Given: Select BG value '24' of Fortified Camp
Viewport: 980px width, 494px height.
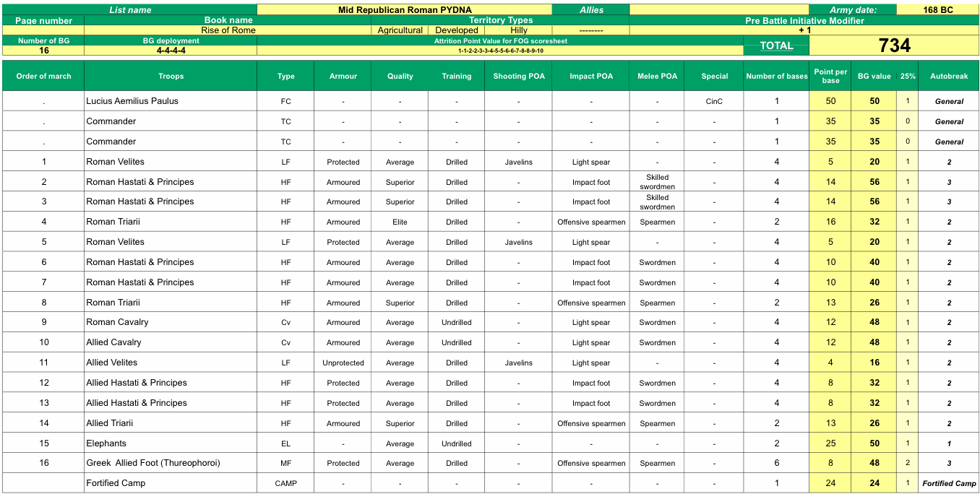Looking at the screenshot, I should (x=874, y=483).
